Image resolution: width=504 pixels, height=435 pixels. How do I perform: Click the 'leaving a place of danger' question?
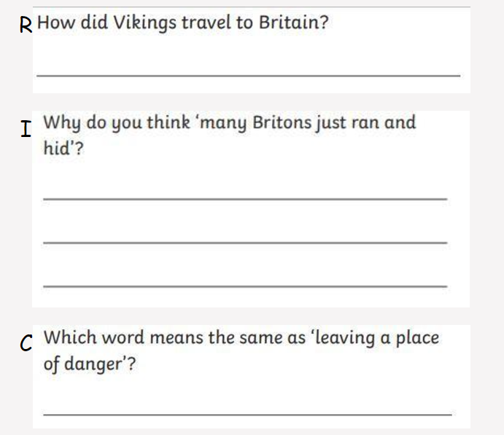(241, 351)
